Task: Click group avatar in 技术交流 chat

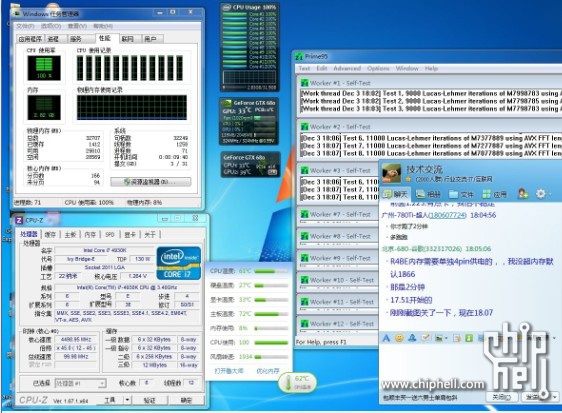Action: (x=391, y=174)
